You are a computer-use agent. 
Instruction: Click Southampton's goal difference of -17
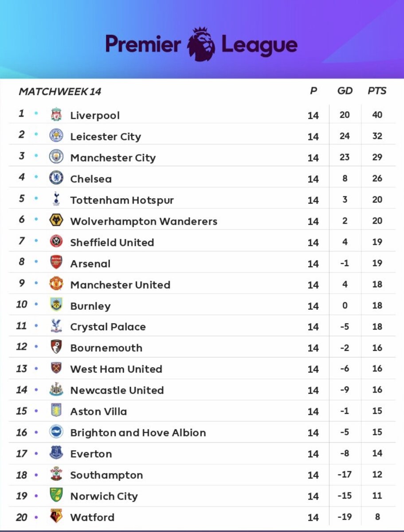345,474
